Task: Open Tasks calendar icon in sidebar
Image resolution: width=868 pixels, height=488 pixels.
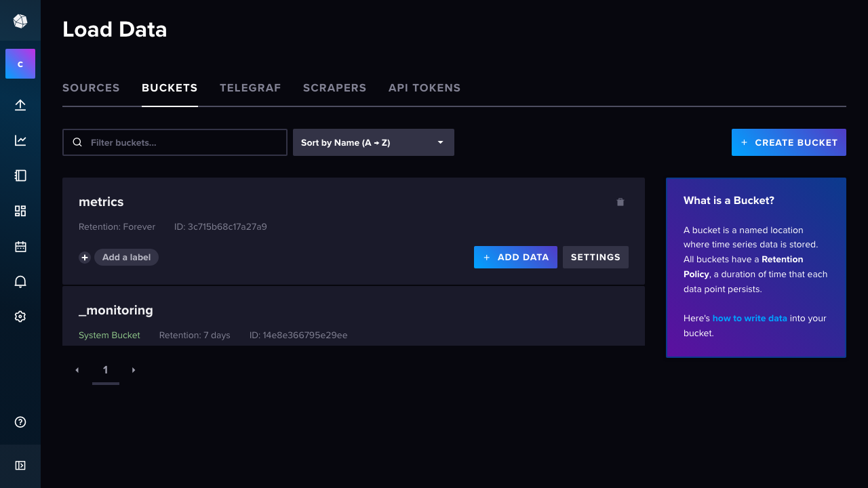Action: point(20,246)
